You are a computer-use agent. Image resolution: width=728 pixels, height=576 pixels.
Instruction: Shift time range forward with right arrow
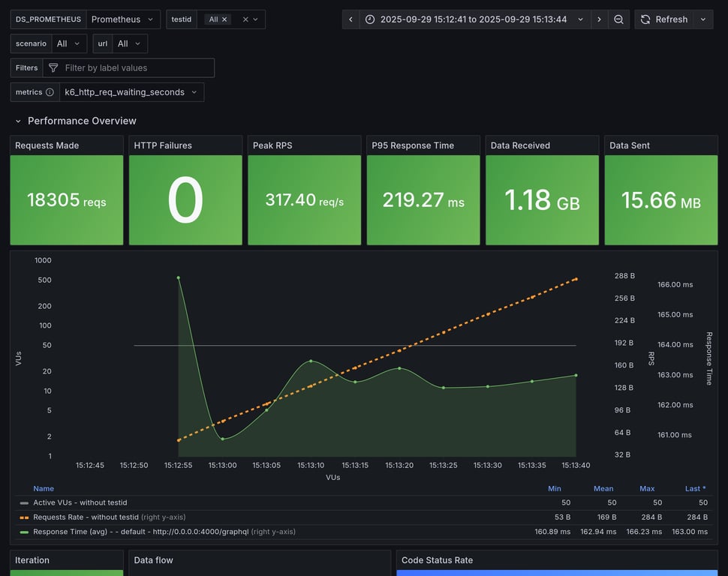point(599,19)
